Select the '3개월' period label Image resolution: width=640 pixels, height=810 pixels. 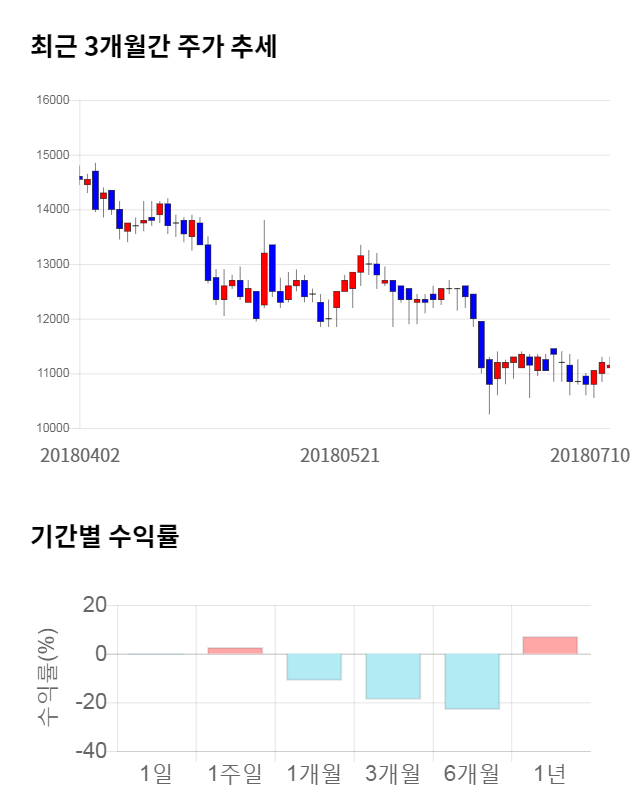393,773
